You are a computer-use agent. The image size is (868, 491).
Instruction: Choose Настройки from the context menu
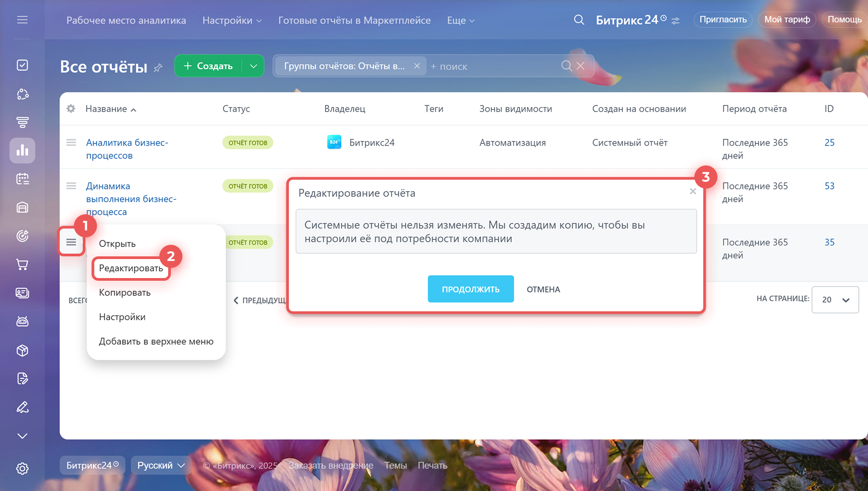122,317
